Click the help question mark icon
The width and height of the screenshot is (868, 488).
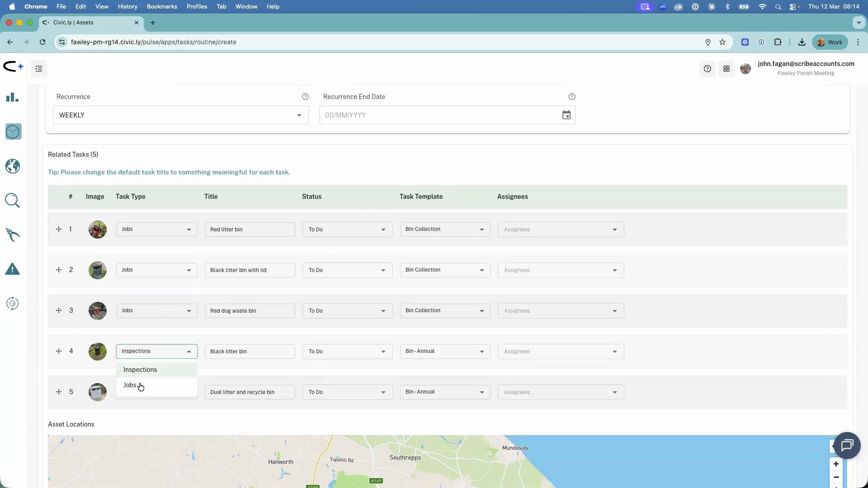(708, 69)
